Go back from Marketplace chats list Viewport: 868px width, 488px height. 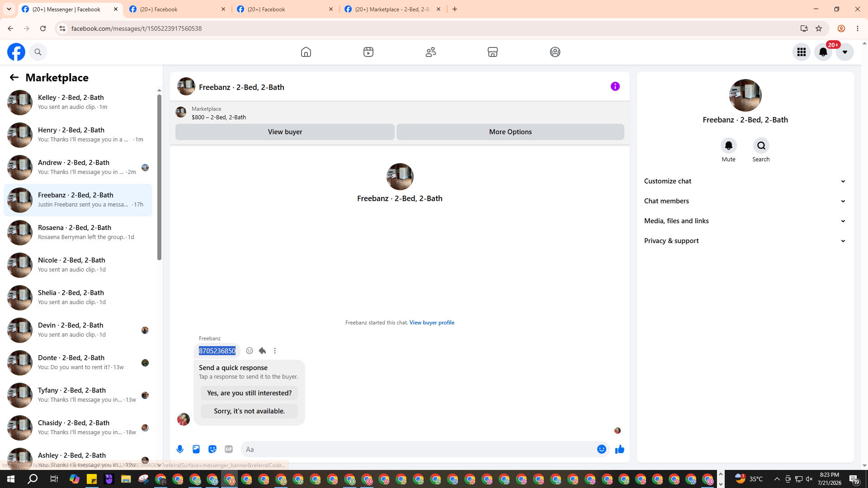tap(14, 78)
